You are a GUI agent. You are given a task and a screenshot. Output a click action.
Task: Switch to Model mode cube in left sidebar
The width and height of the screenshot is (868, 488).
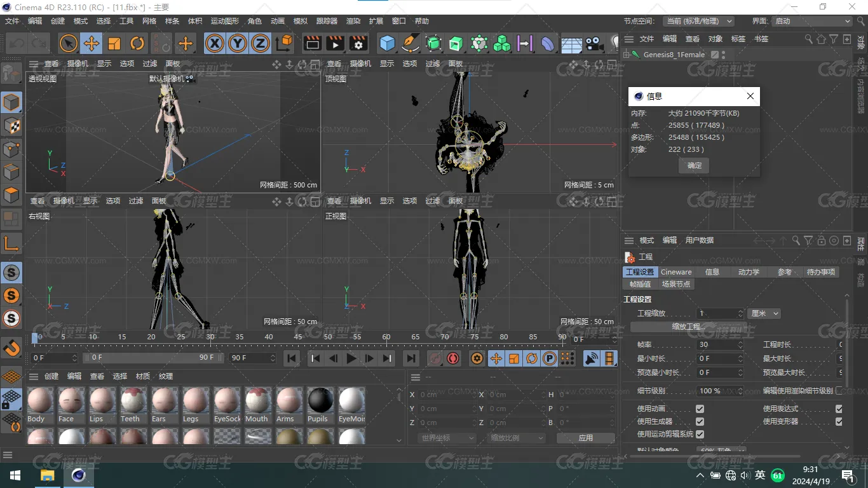pyautogui.click(x=12, y=102)
